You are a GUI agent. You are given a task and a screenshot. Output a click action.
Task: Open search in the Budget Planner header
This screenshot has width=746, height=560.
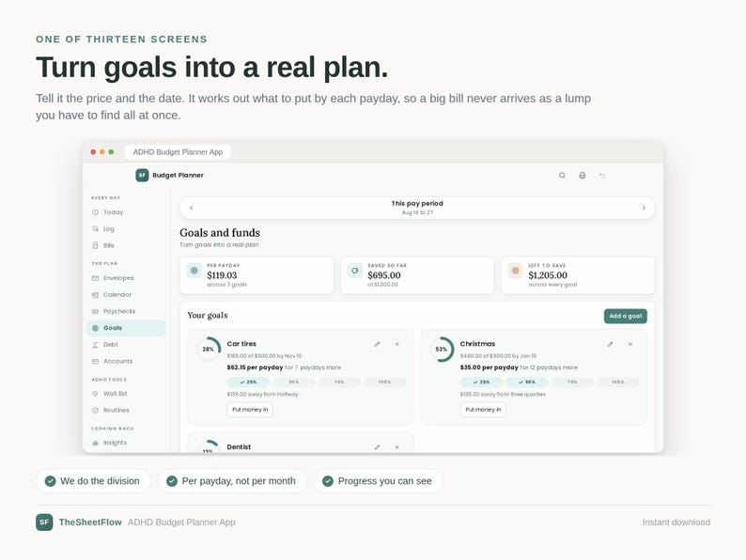pyautogui.click(x=562, y=176)
